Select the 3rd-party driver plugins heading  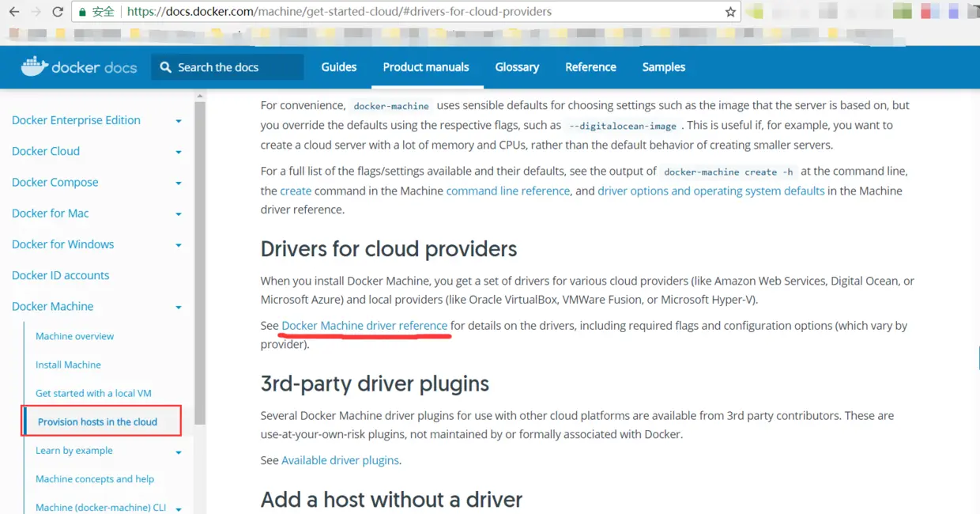click(375, 383)
